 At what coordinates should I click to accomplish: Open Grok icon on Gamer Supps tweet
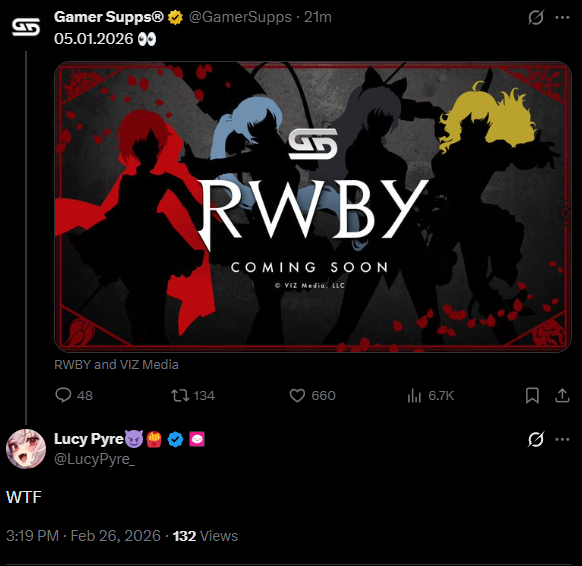pos(536,17)
